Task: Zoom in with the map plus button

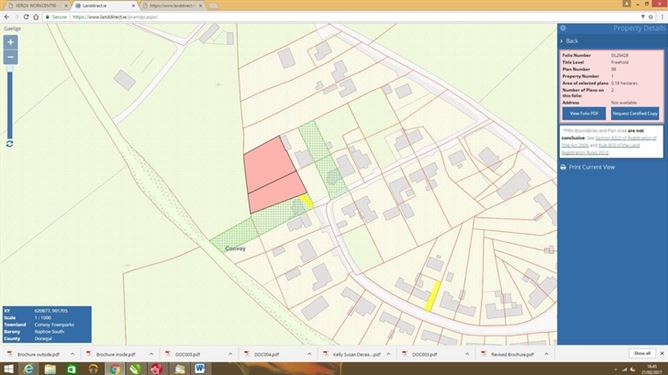Action: tap(11, 42)
